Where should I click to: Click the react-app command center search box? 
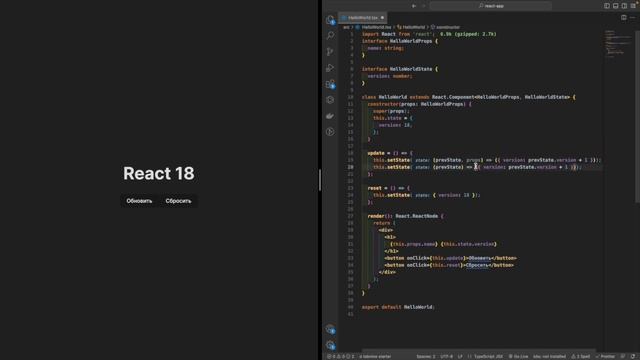tap(491, 6)
